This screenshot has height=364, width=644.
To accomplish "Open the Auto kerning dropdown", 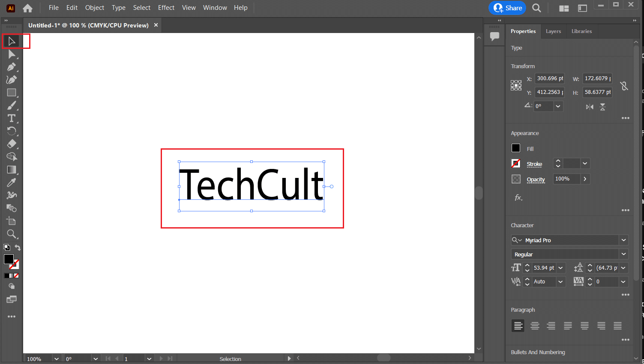I will coord(560,282).
